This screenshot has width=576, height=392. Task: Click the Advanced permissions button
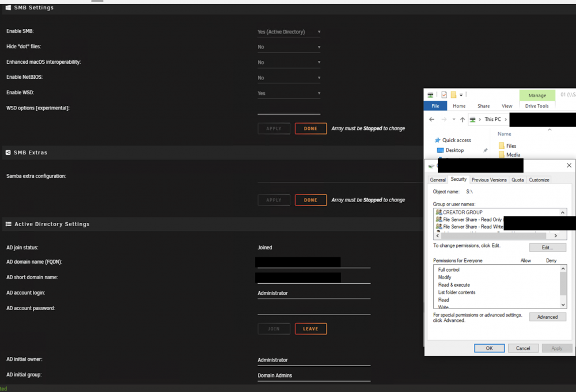547,317
